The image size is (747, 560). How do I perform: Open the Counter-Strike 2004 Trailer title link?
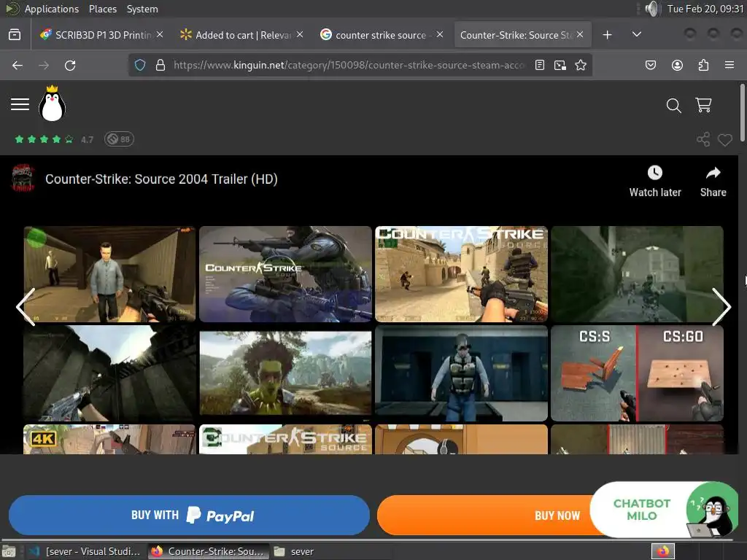pos(161,179)
